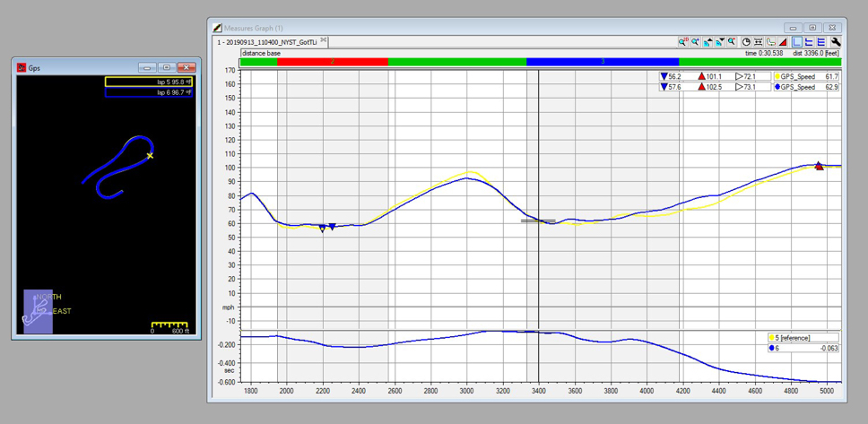Click the maximum value 101.1 readout
Viewport: 868px width, 424px height.
709,77
